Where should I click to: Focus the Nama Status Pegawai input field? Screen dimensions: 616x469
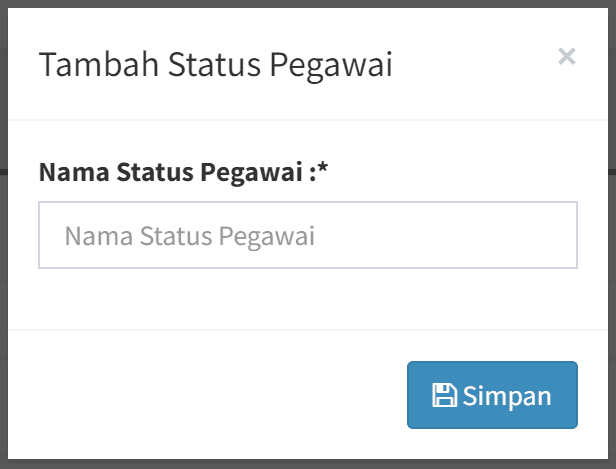308,236
